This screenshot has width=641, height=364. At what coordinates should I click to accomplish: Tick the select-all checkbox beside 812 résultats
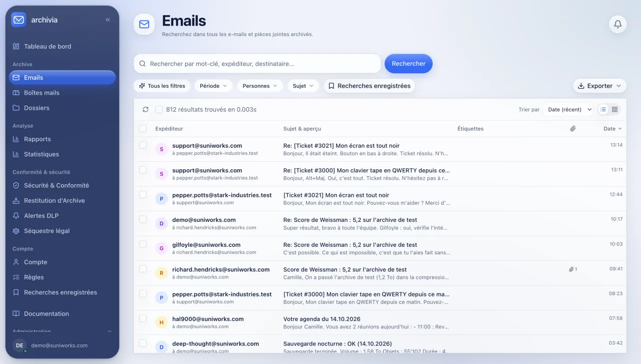(x=159, y=109)
